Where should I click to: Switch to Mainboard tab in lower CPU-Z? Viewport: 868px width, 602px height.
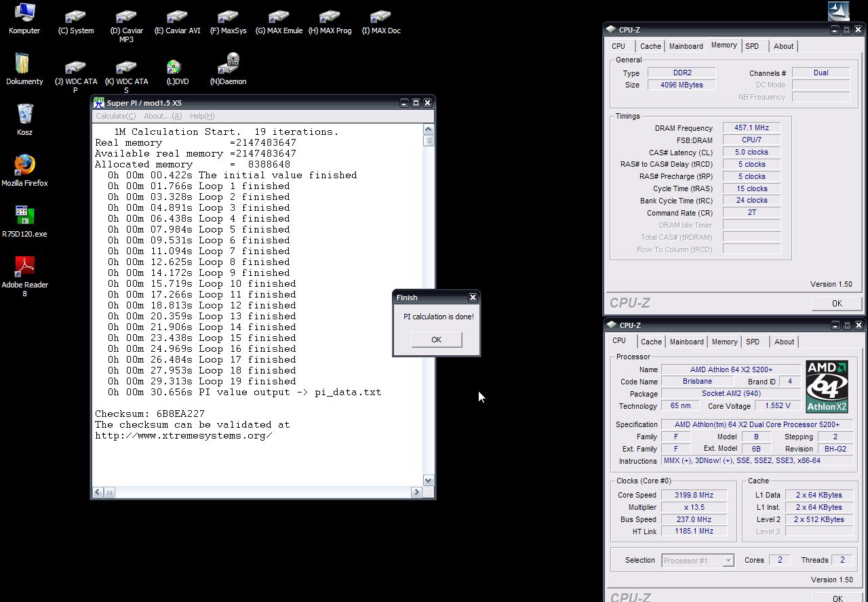tap(686, 342)
